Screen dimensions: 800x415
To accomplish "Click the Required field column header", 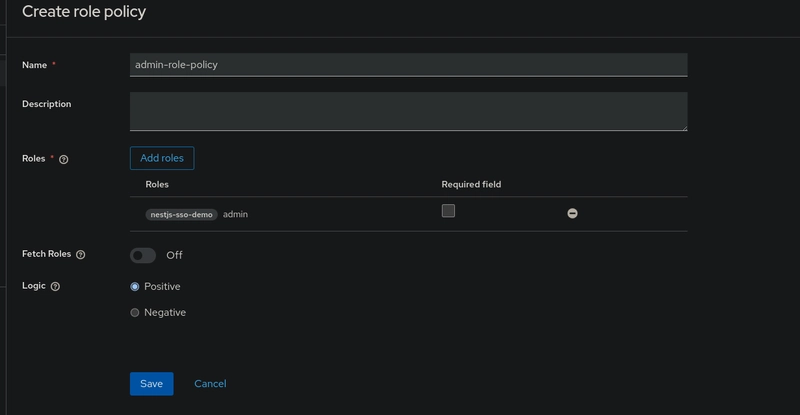I will point(471,184).
